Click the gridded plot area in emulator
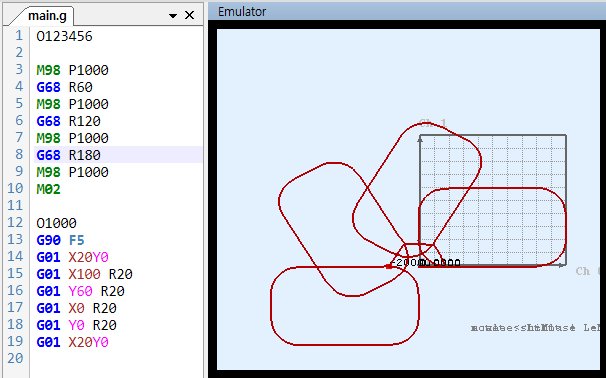Viewport: 606px width, 378px height. coord(493,200)
